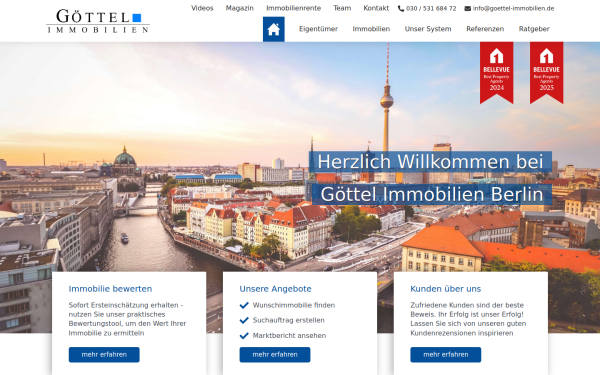Click the Herzlich Willkommen bei banner text
The image size is (600, 375).
tap(430, 161)
